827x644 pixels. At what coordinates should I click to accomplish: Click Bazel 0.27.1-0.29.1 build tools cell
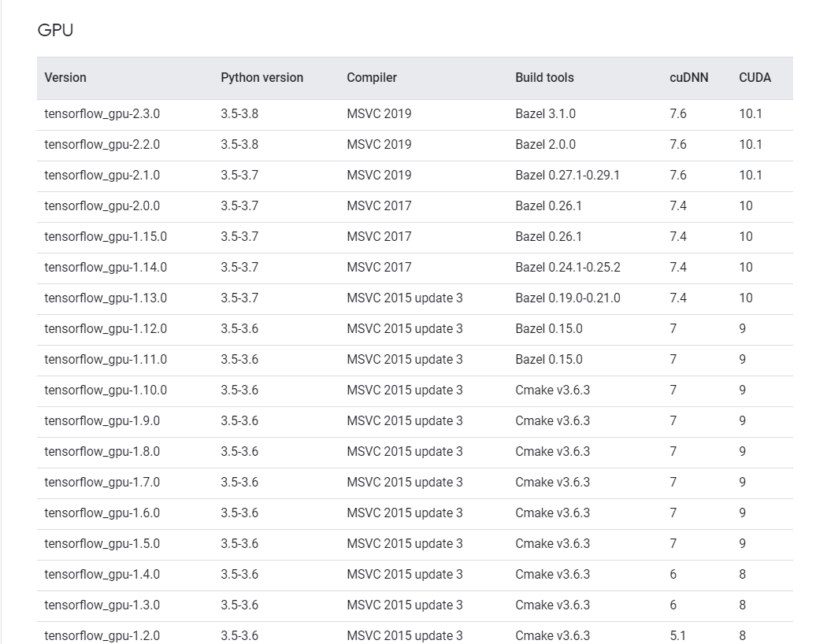tap(568, 175)
